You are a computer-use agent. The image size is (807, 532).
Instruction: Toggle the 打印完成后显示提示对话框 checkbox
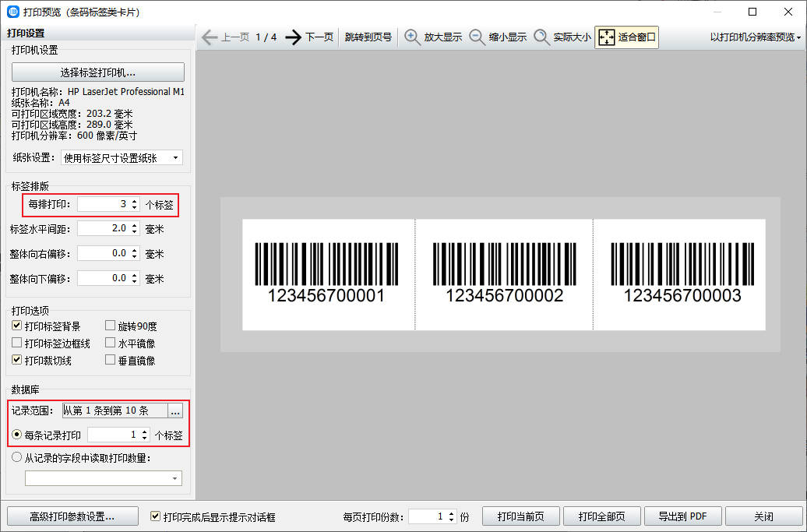(x=155, y=516)
